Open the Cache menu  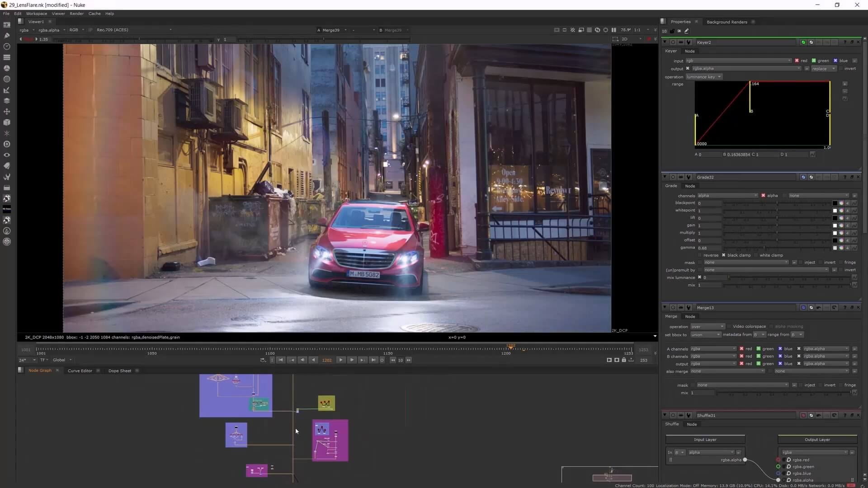click(94, 14)
